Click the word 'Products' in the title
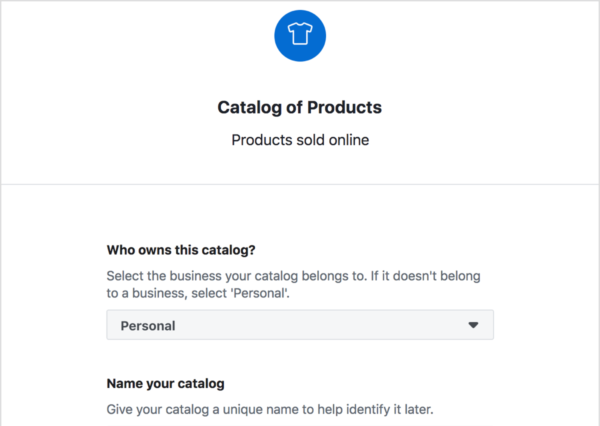Image resolution: width=600 pixels, height=426 pixels. pyautogui.click(x=344, y=108)
